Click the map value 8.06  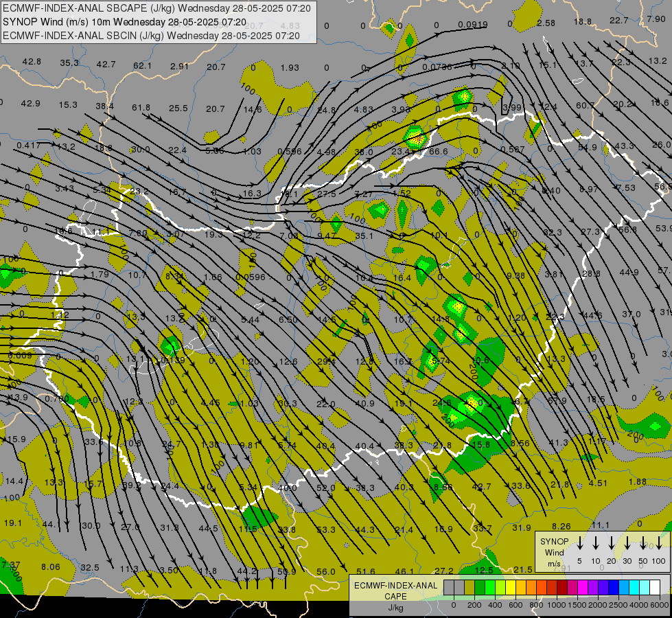pyautogui.click(x=51, y=567)
